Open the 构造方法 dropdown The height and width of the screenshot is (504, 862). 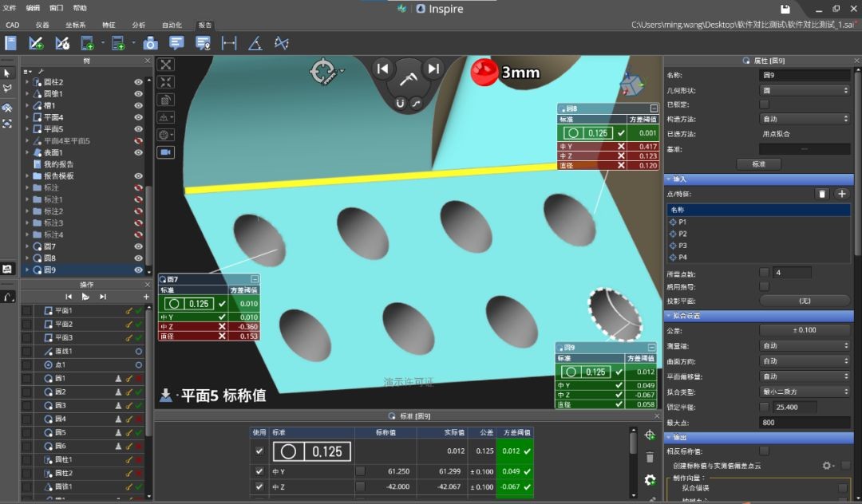coord(805,119)
